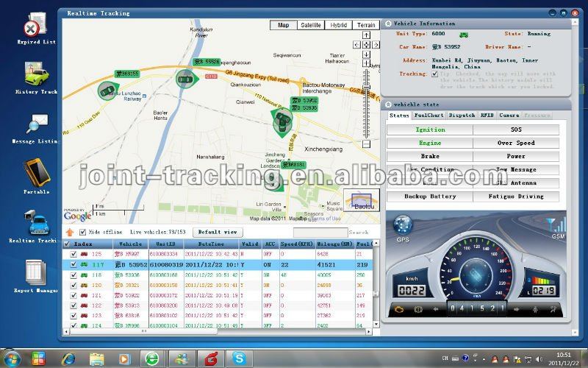
Task: Click the map zoom slider handle
Action: click(366, 87)
